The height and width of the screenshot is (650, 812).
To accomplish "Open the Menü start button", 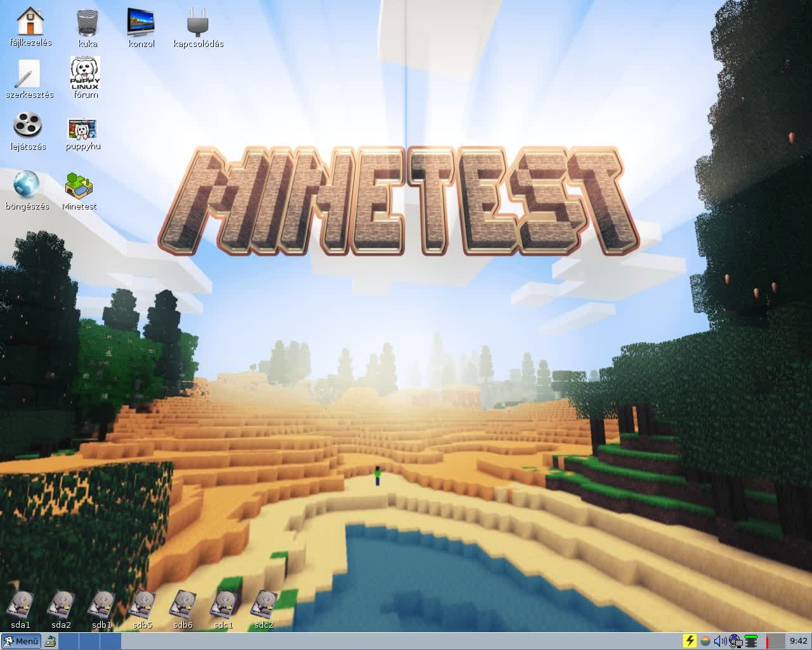I will pyautogui.click(x=21, y=641).
